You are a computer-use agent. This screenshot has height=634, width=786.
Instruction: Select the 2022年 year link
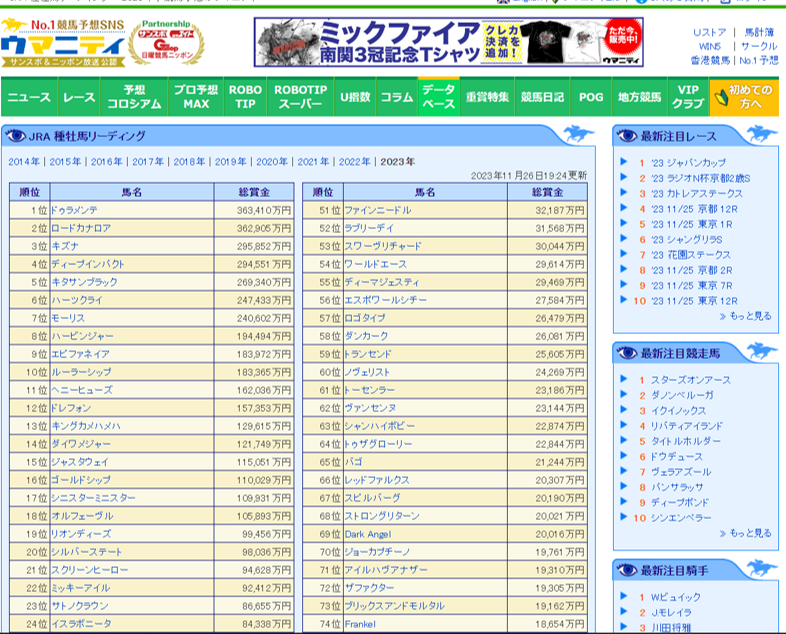[x=354, y=162]
